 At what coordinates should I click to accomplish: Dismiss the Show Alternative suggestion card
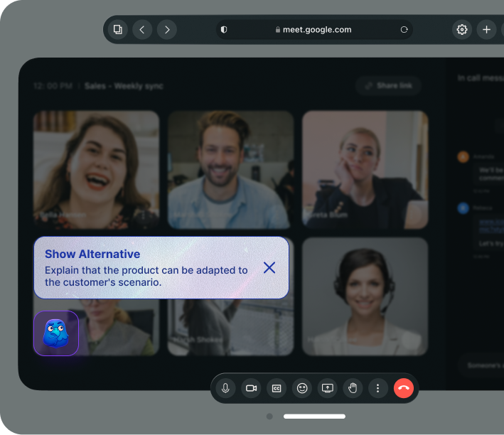pyautogui.click(x=269, y=267)
